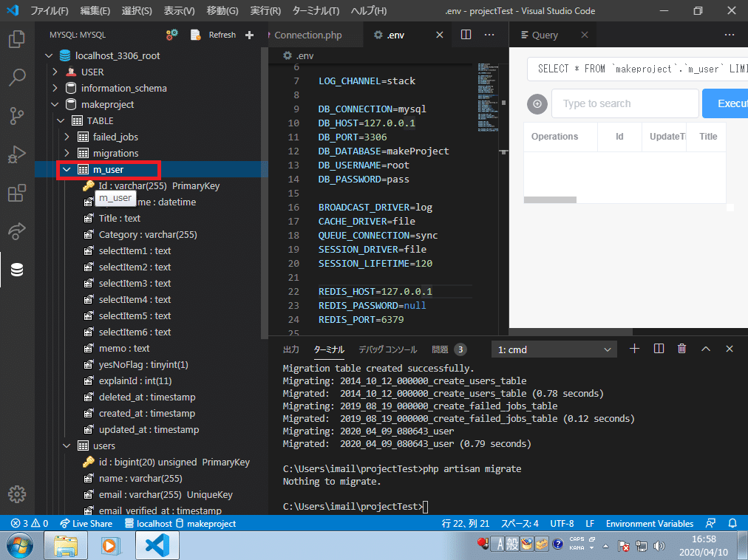Click Environment Variables language mode
748x560 pixels.
(x=649, y=523)
